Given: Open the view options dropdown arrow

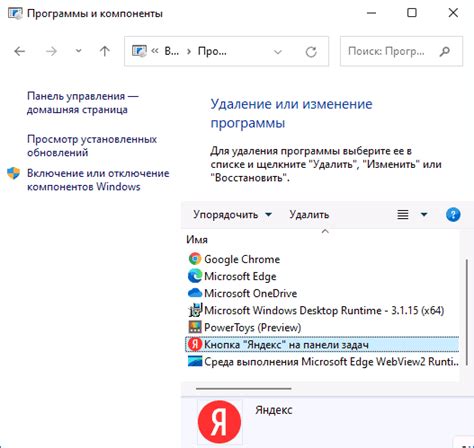Looking at the screenshot, I should tap(424, 214).
